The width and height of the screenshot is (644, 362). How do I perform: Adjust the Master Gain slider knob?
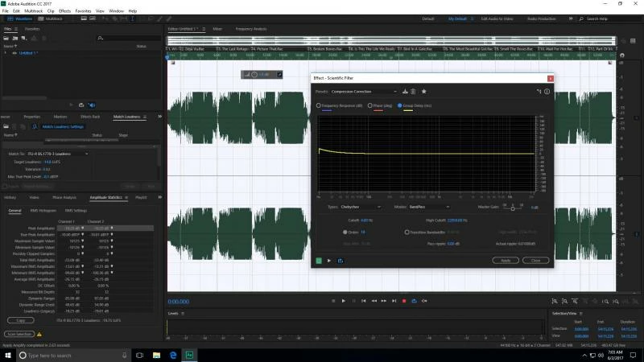click(513, 208)
